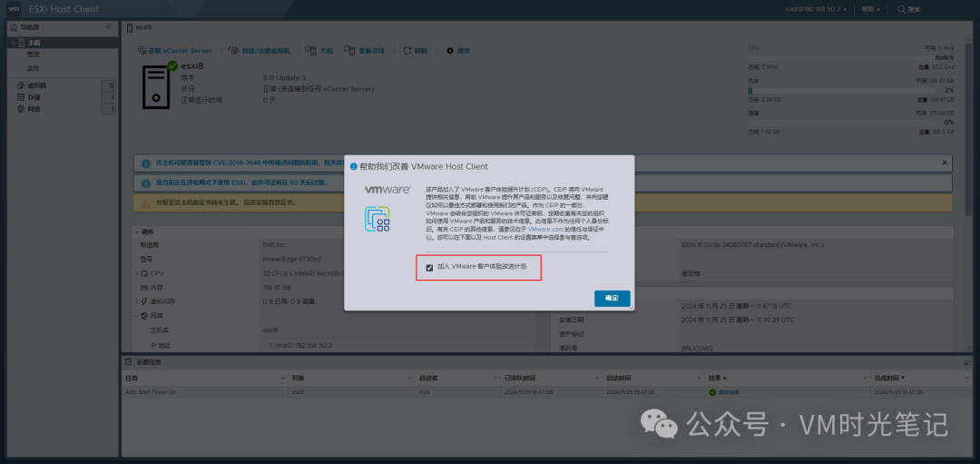Click the host icon in the esxi8 tab title
This screenshot has height=464, width=980.
tap(130, 27)
